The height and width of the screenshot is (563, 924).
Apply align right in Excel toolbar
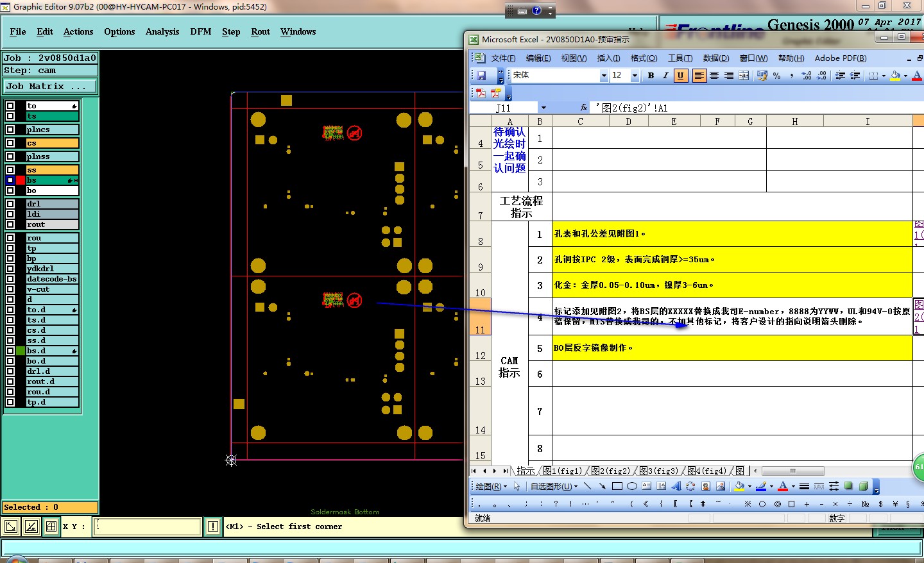(729, 76)
